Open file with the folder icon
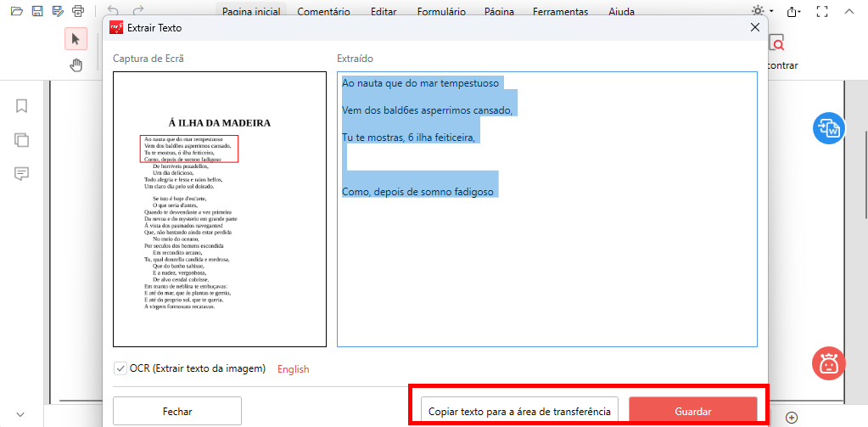This screenshot has width=868, height=427. (17, 10)
